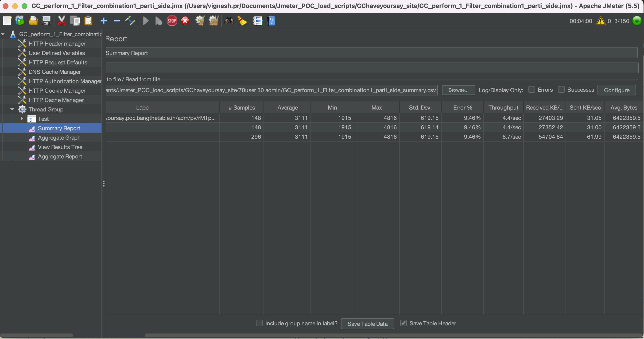The image size is (644, 339).
Task: Click the Summary Report name field
Action: (x=372, y=53)
